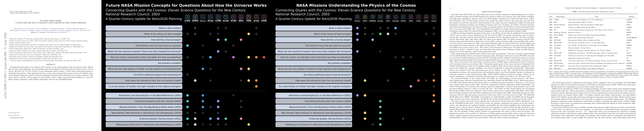
Task: Click 'Did Einstein have the last word' in NASA Missions chart
Action: click(x=314, y=46)
